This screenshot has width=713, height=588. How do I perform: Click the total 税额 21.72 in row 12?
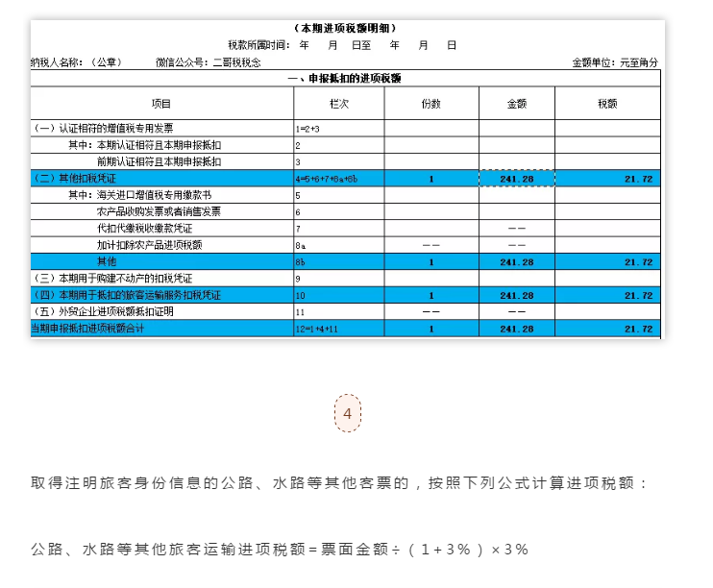[x=638, y=330]
